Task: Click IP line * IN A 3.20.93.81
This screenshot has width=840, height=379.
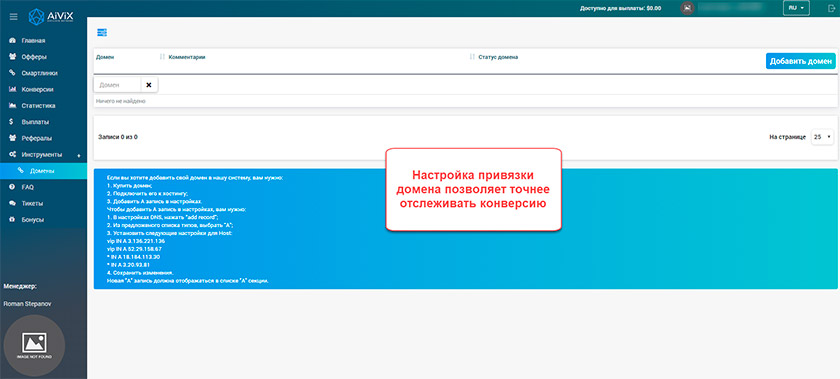Action: (x=128, y=265)
